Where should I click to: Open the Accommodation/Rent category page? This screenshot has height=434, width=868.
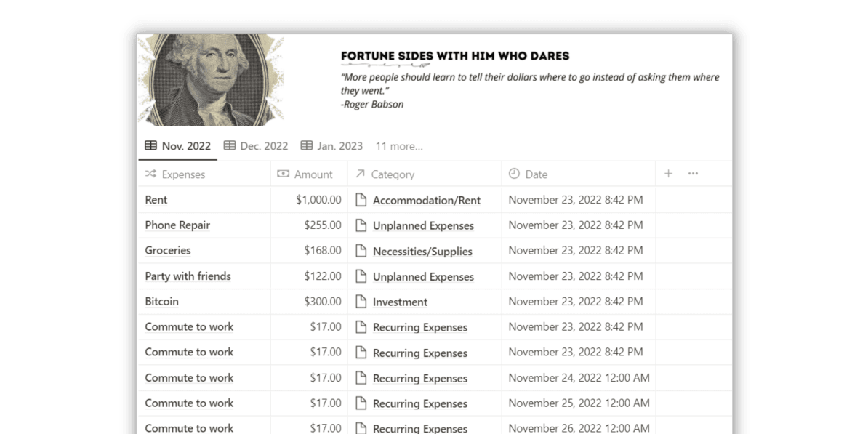[x=426, y=201]
